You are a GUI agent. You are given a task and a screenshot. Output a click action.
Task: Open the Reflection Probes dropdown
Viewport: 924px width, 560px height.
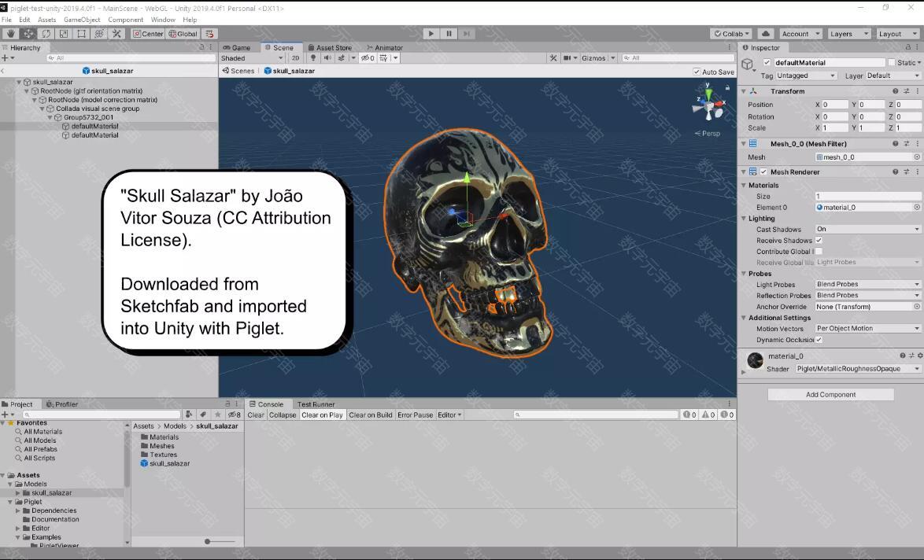pyautogui.click(x=868, y=296)
